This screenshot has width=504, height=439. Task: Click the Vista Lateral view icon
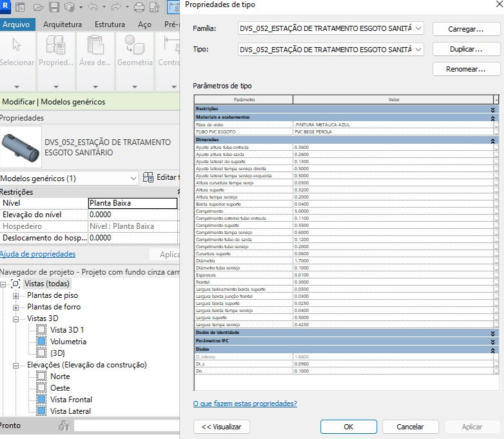click(41, 411)
